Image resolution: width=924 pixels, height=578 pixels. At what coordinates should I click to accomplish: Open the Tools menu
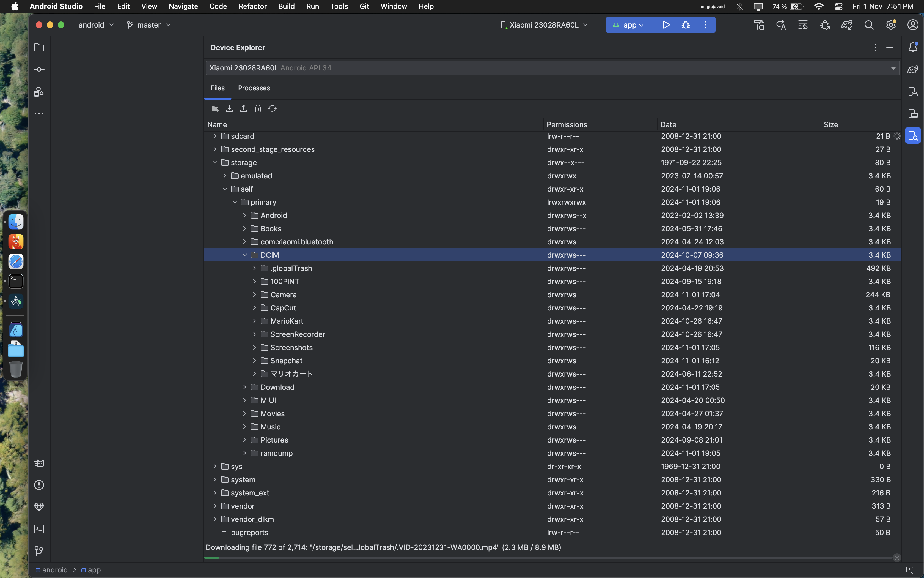[x=339, y=6]
